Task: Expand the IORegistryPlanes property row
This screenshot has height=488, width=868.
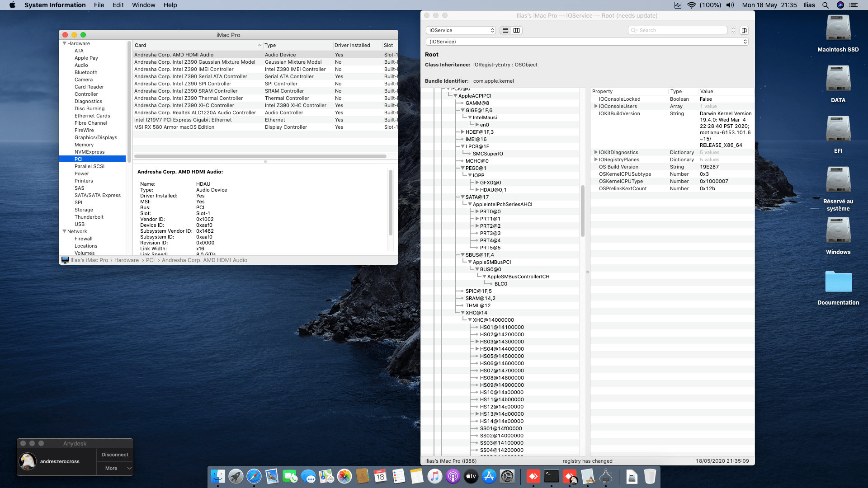Action: 596,160
